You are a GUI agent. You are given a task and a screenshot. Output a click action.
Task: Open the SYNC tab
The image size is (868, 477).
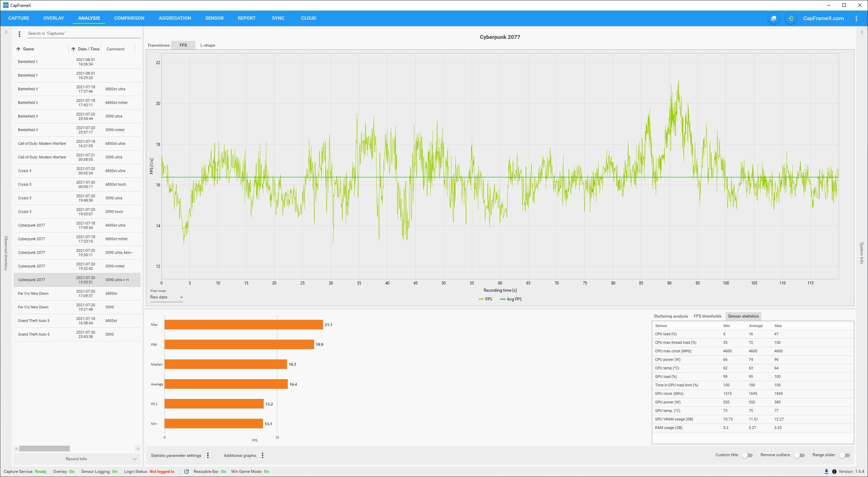(x=278, y=18)
